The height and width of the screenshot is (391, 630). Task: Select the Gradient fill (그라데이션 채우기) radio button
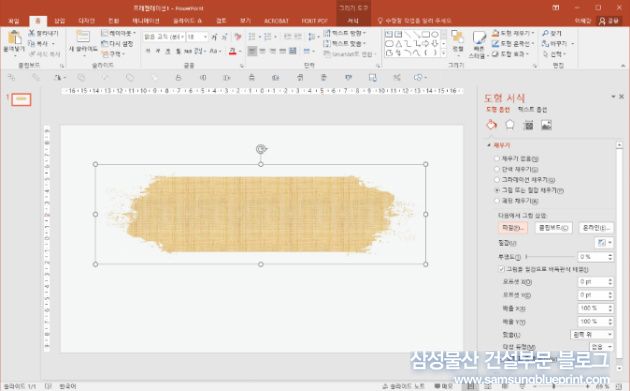click(497, 180)
